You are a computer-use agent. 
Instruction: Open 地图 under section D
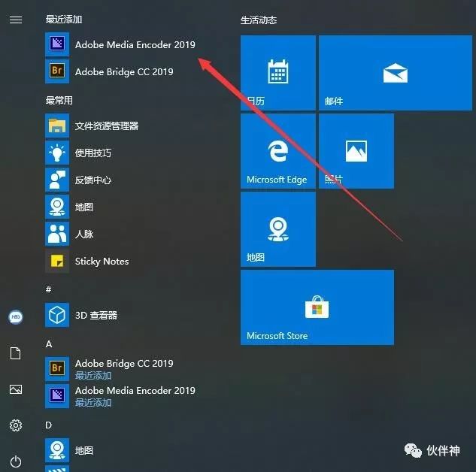(x=69, y=450)
